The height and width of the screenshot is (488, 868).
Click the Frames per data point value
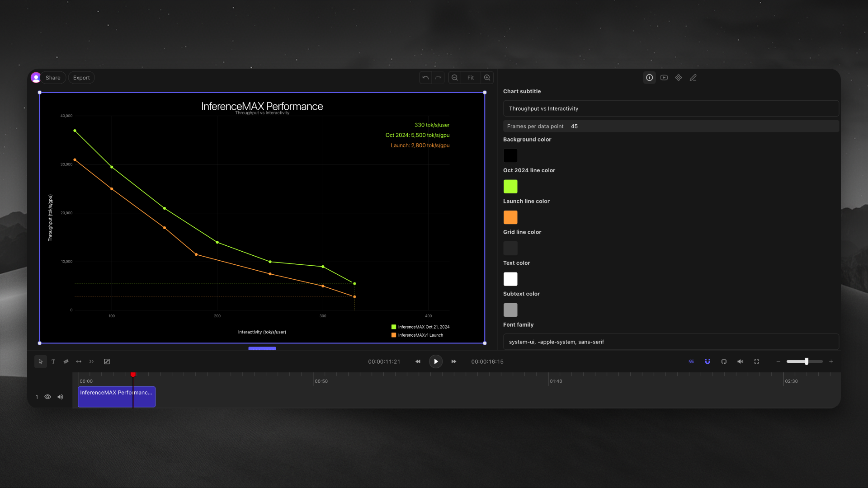(x=574, y=126)
